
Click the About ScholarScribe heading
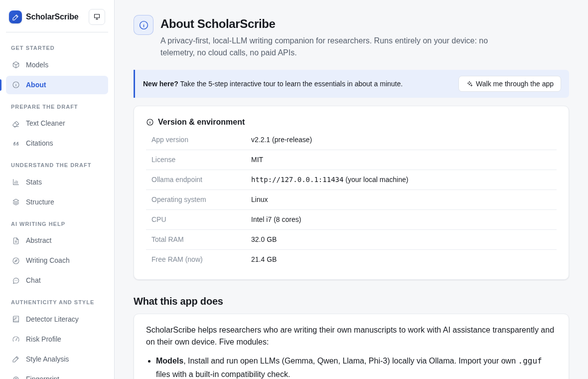(x=218, y=24)
